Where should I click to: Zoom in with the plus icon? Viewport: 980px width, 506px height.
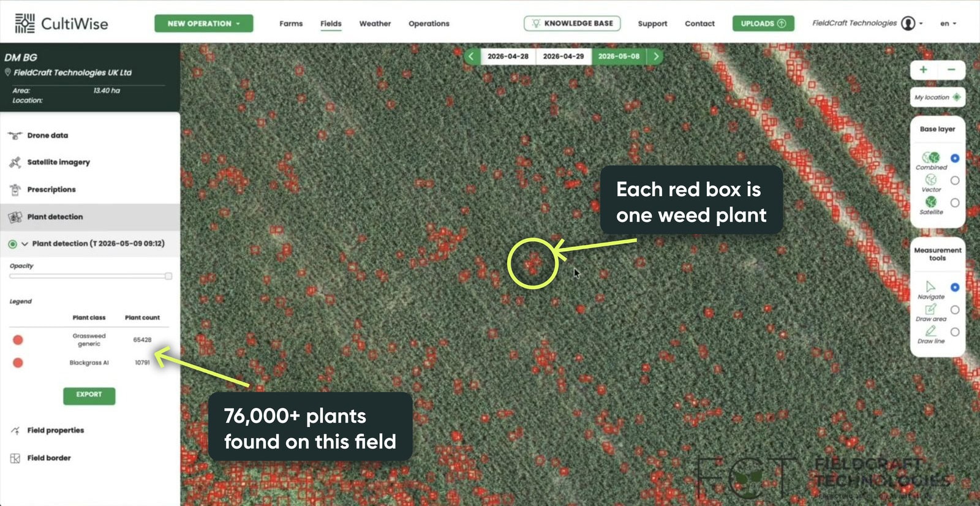point(923,70)
